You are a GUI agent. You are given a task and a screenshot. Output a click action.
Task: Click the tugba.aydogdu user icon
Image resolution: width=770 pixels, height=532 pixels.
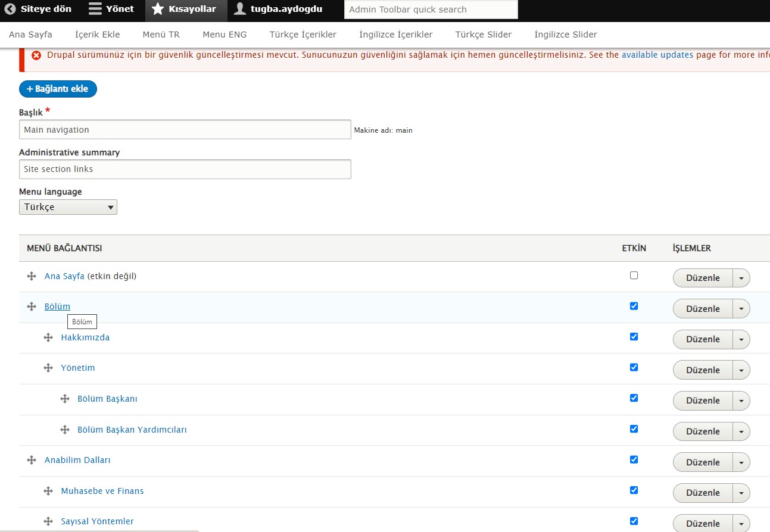pyautogui.click(x=239, y=9)
